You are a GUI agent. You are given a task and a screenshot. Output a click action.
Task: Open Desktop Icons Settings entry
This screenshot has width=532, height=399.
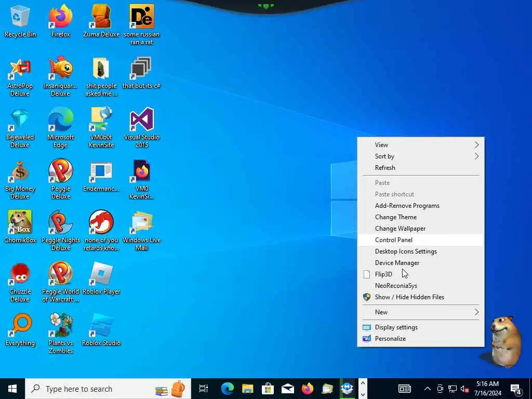pos(421,251)
